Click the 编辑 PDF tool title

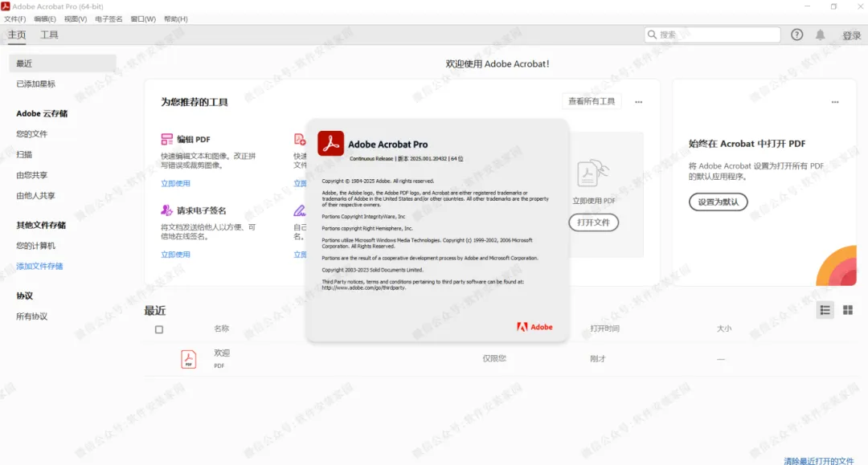[x=193, y=139]
